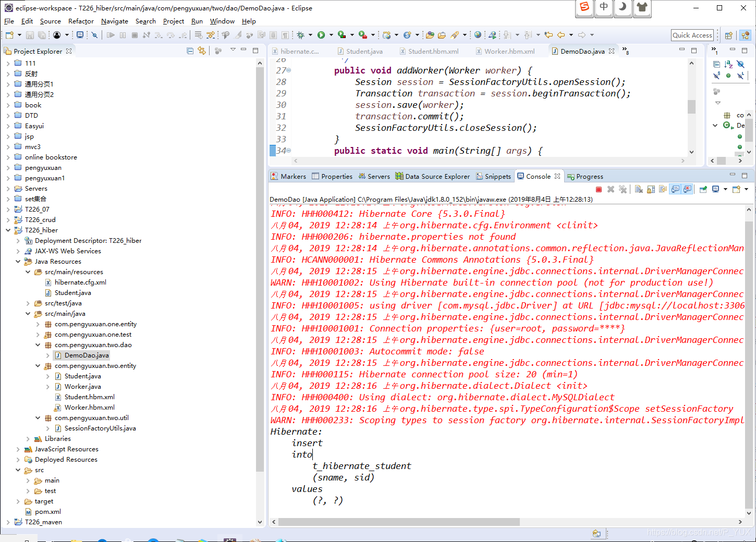Screen dimensions: 756x542
Task: Switch to Worker.hbm.xml editor tab
Action: (505, 51)
